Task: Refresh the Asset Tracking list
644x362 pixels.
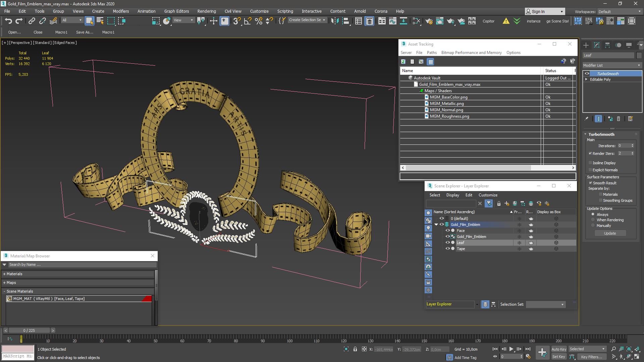Action: click(x=403, y=62)
